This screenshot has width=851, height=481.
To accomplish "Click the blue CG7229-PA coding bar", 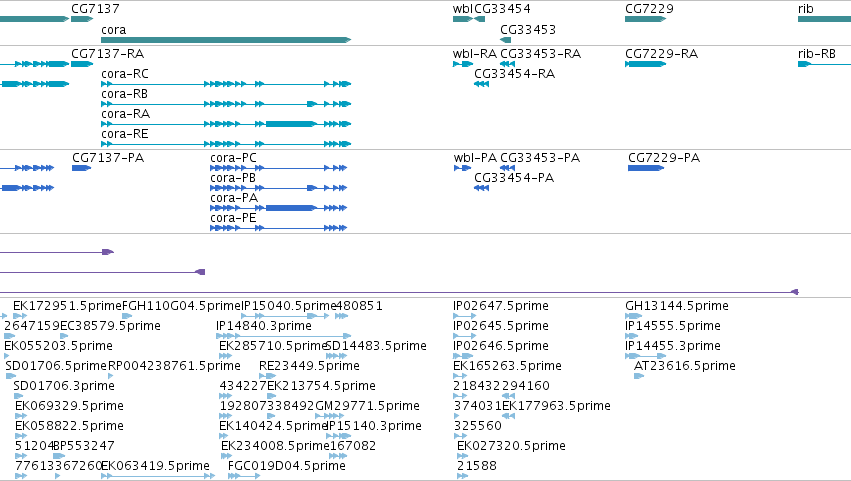I will click(x=646, y=168).
